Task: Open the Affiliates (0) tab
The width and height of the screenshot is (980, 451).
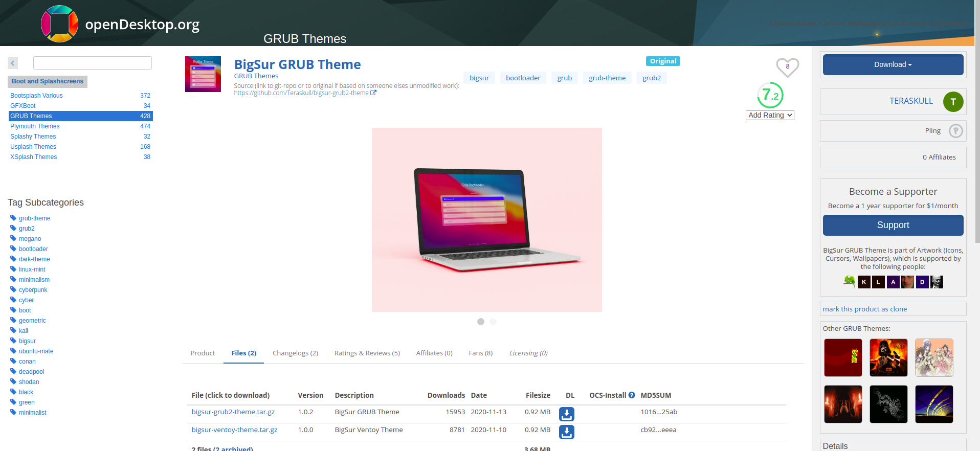Action: (434, 353)
